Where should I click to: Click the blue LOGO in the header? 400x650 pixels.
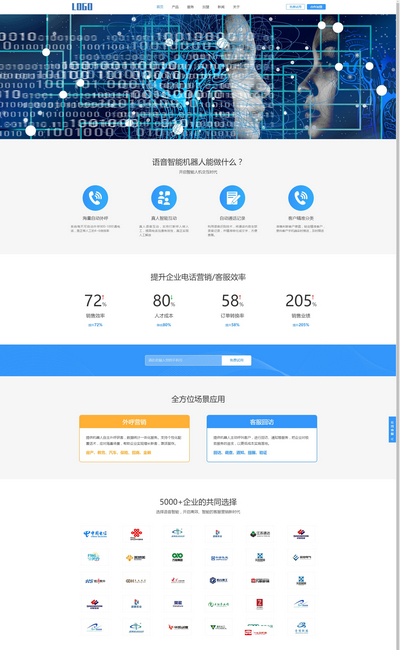pyautogui.click(x=82, y=7)
